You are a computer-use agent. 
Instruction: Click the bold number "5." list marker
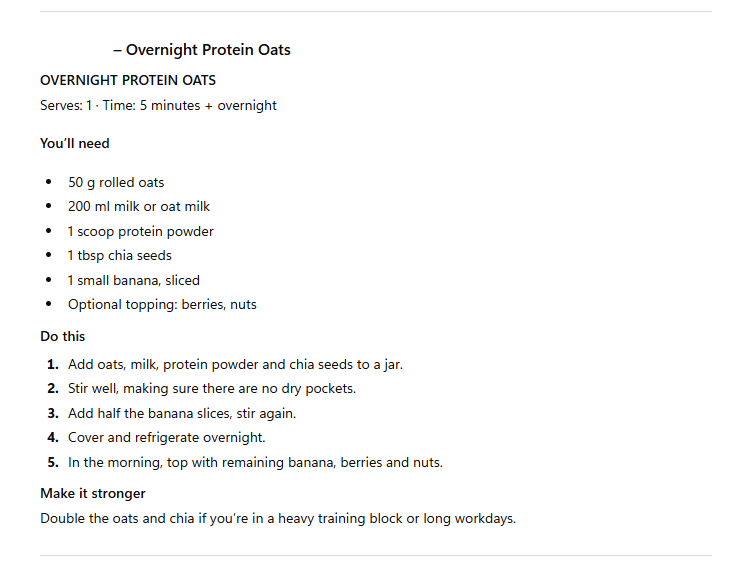(53, 462)
